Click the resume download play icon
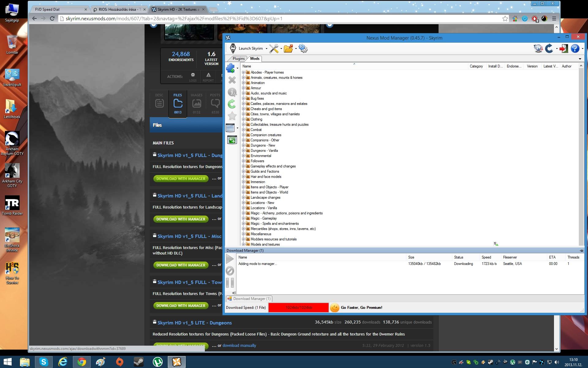This screenshot has width=588, height=368. pos(230,259)
